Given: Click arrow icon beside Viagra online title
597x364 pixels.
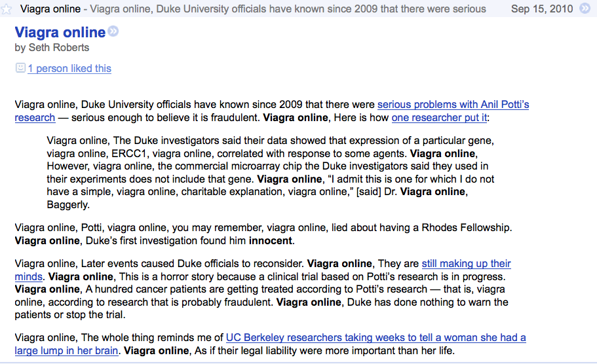Looking at the screenshot, I should [x=113, y=31].
